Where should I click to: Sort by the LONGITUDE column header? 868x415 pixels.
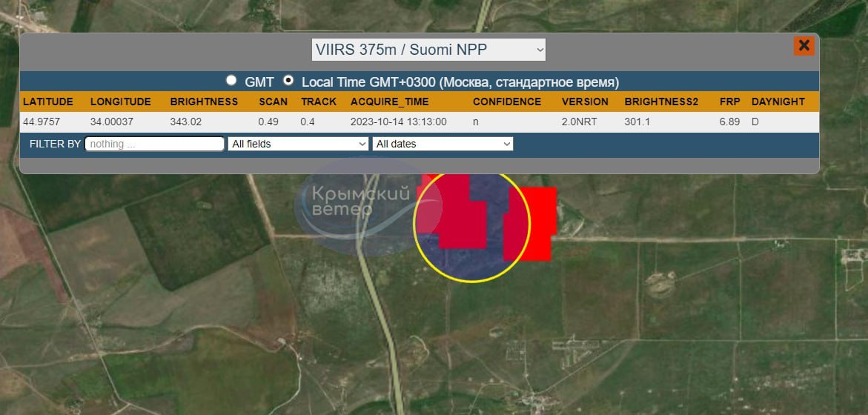pos(121,102)
